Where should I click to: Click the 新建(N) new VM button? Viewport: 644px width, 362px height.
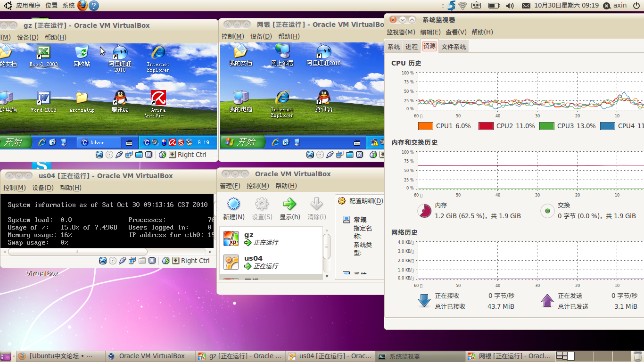[x=234, y=208]
